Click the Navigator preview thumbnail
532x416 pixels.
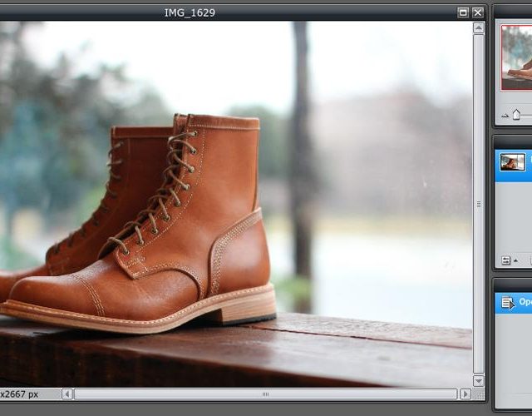[x=516, y=57]
